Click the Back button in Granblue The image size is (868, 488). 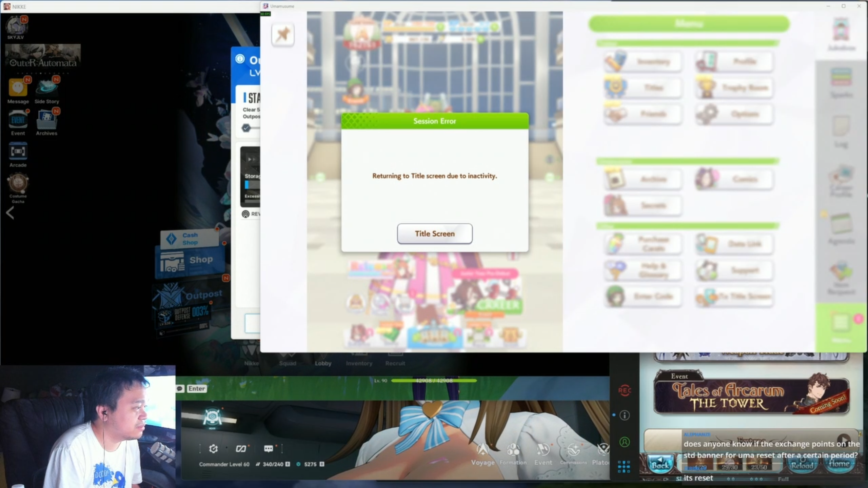(660, 465)
